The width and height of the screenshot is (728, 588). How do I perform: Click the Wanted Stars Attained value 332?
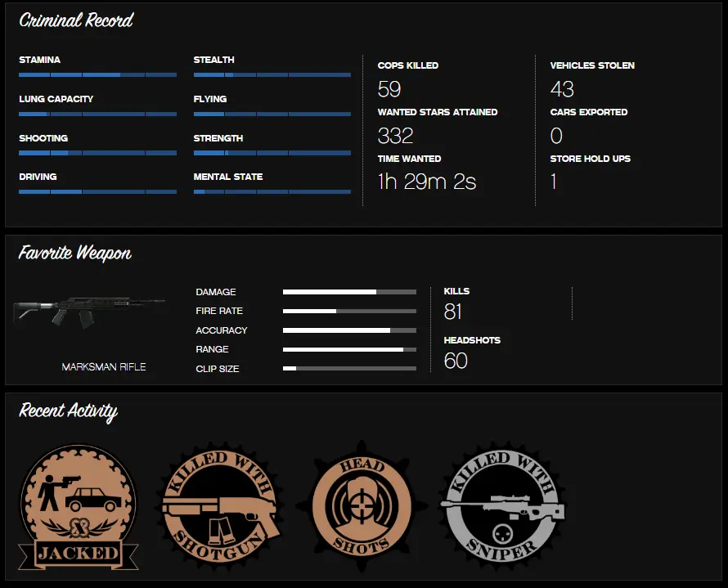395,136
